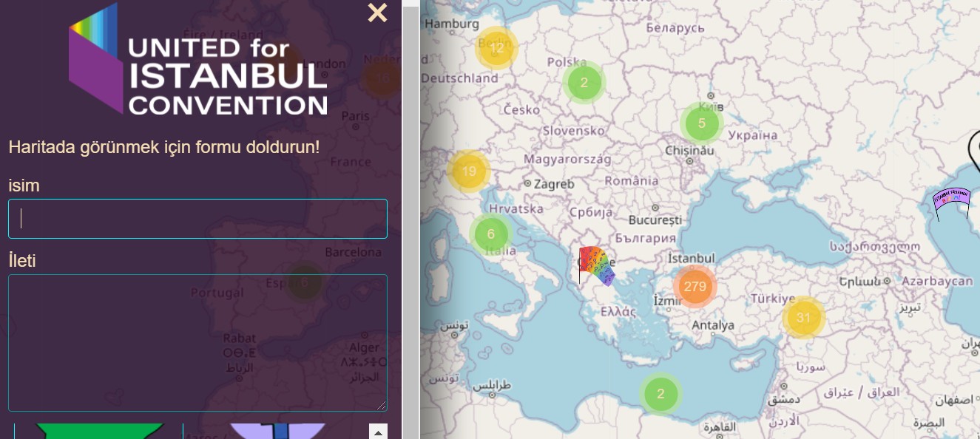Click the Antalya label on the map

click(714, 325)
